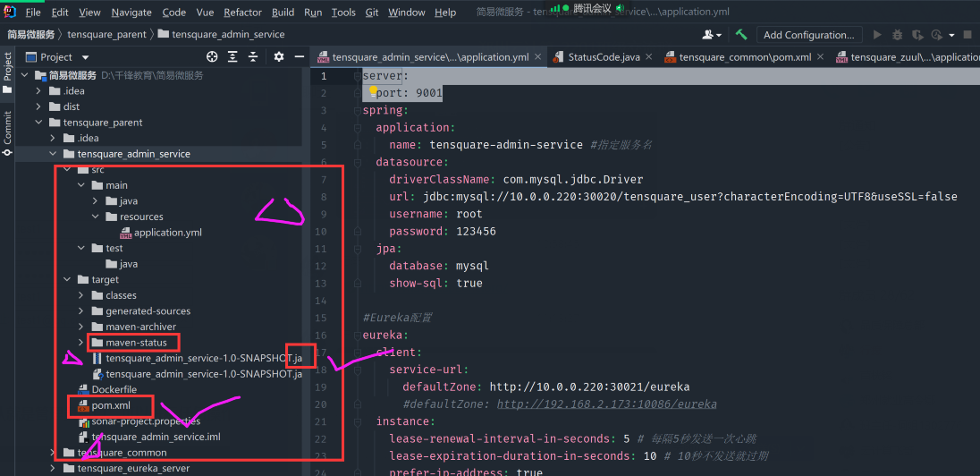This screenshot has height=476, width=980.
Task: Select the tensquare_common module
Action: pos(122,452)
